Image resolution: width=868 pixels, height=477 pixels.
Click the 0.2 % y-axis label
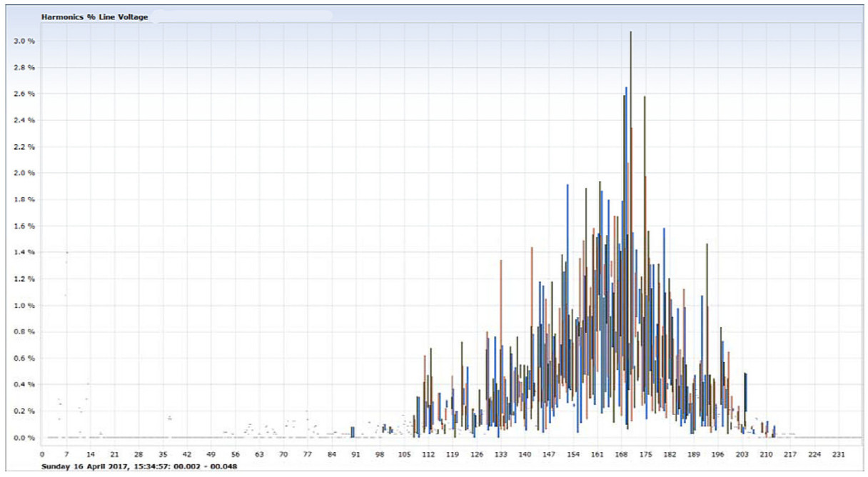(24, 411)
